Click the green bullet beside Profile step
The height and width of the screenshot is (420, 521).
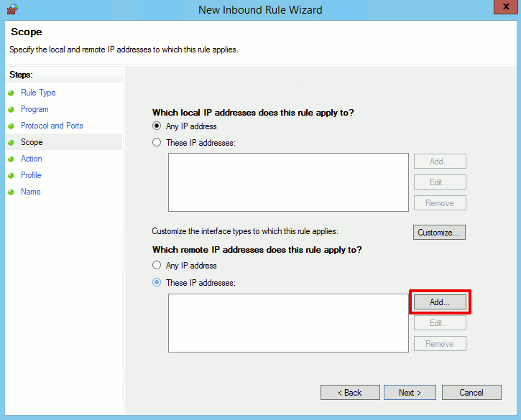pos(11,176)
